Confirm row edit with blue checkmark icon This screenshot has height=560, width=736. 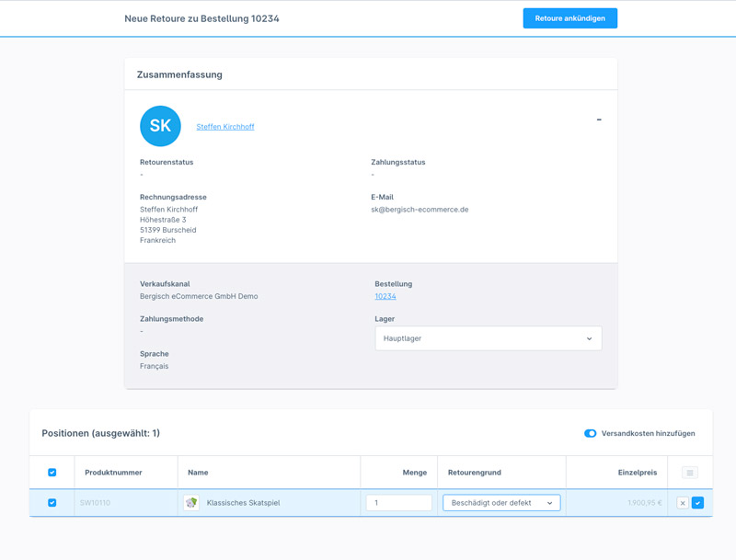[697, 503]
